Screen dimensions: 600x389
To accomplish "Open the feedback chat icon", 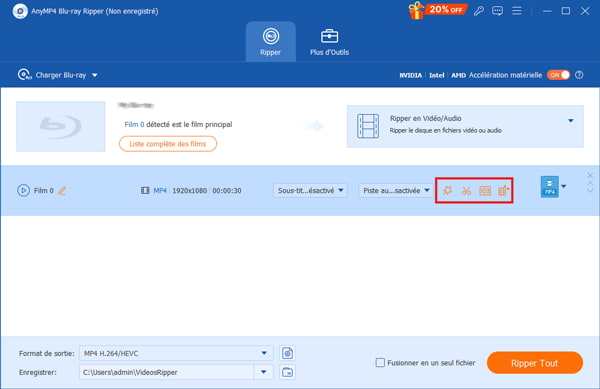I will [497, 11].
